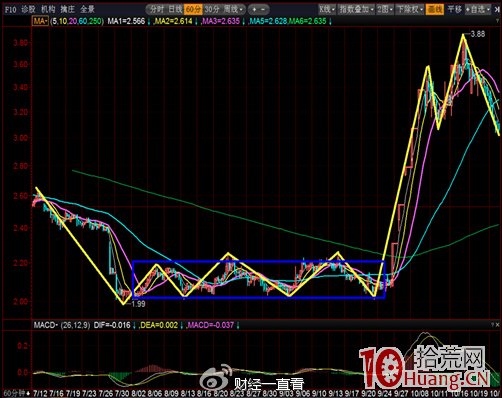This screenshot has width=502, height=398.
Task: Open the 2图 layout dropdown
Action: pyautogui.click(x=385, y=9)
